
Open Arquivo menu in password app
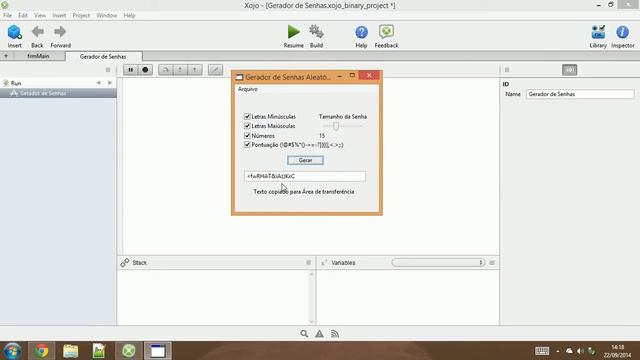(248, 89)
